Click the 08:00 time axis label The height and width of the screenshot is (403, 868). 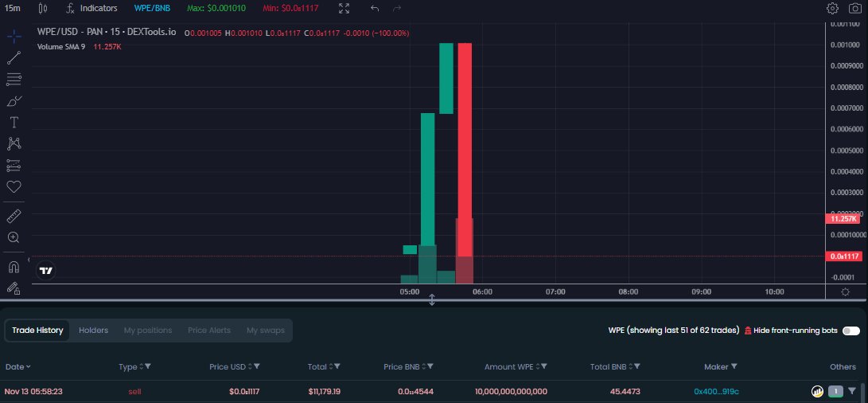[629, 292]
